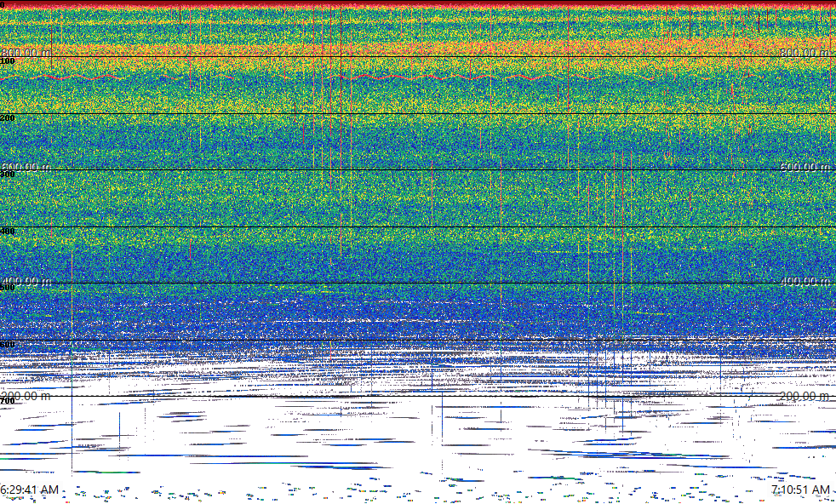
Task: Select the bold 200 depth scale label
Action: click(8, 117)
